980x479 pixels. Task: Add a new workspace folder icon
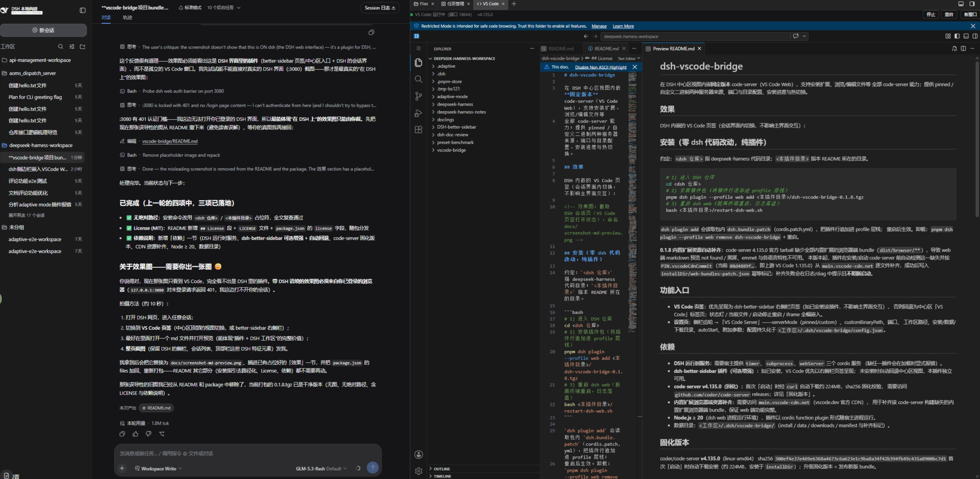pos(82,47)
